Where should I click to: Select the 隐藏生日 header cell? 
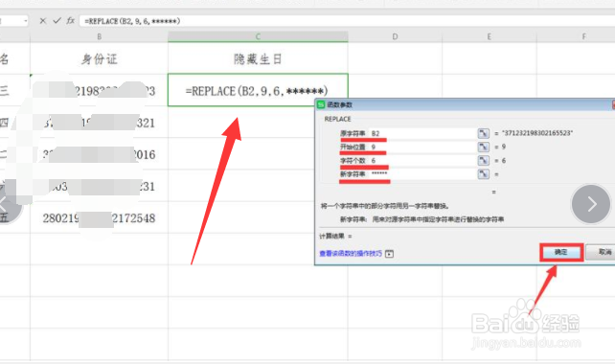(x=258, y=58)
